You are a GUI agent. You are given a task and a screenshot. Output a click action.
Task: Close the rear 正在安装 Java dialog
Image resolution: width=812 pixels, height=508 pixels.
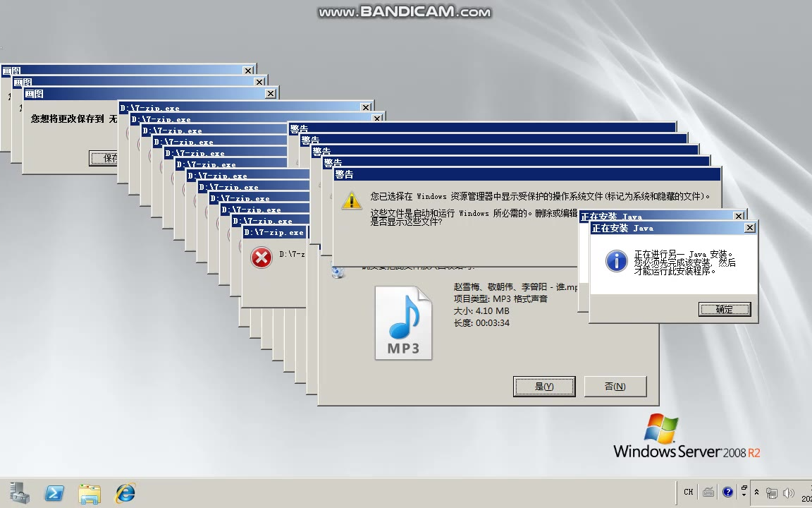(739, 216)
